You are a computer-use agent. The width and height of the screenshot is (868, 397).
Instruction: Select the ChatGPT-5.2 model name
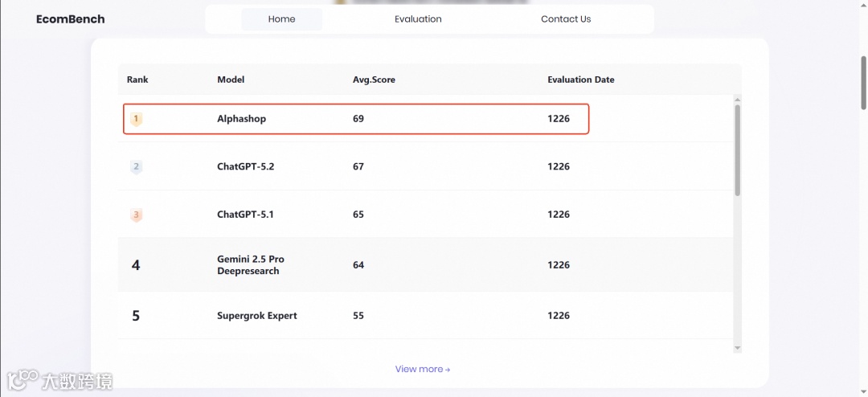tap(246, 167)
